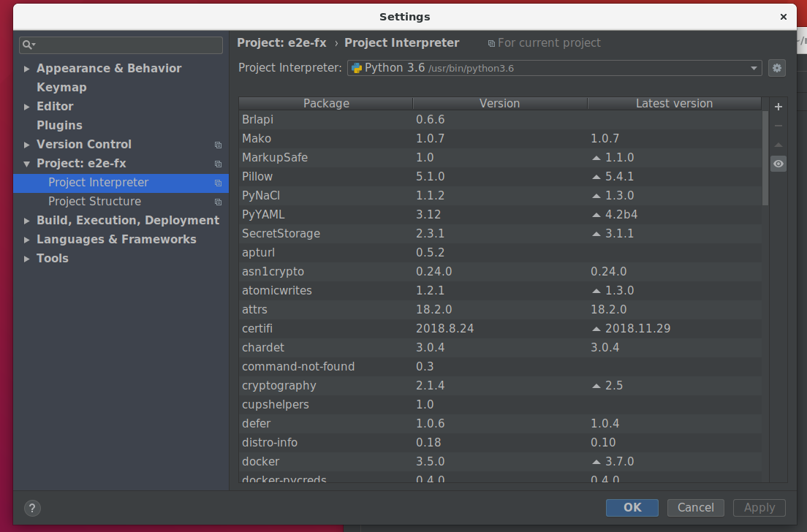This screenshot has width=807, height=532.
Task: Expand Build, Execution, Deployment section
Action: 27,221
